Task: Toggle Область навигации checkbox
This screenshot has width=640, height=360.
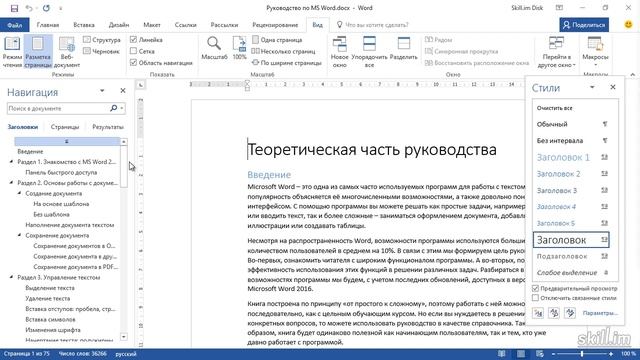Action: click(133, 62)
